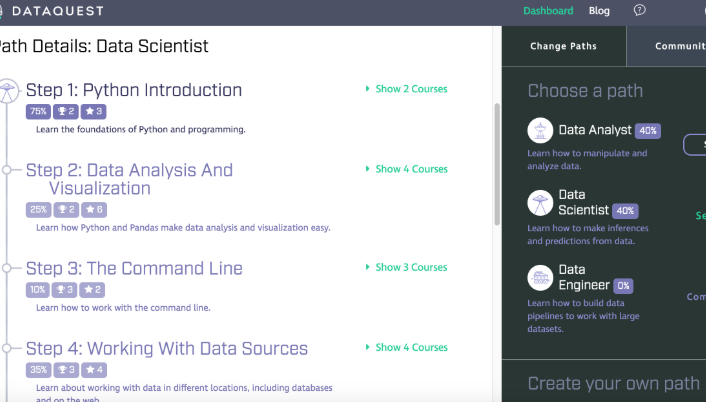The image size is (706, 402).
Task: Click the Data Scientist path icon
Action: [540, 203]
